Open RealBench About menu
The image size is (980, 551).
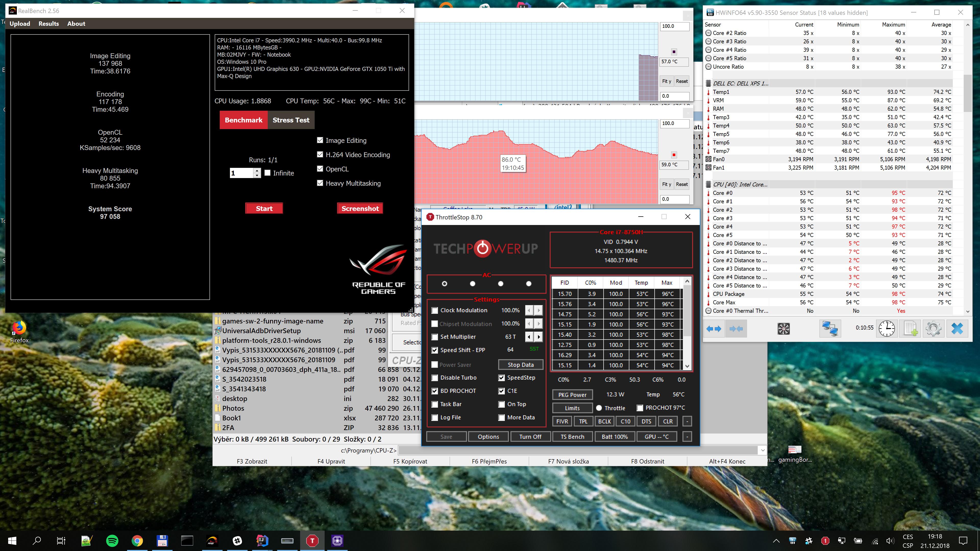(76, 23)
